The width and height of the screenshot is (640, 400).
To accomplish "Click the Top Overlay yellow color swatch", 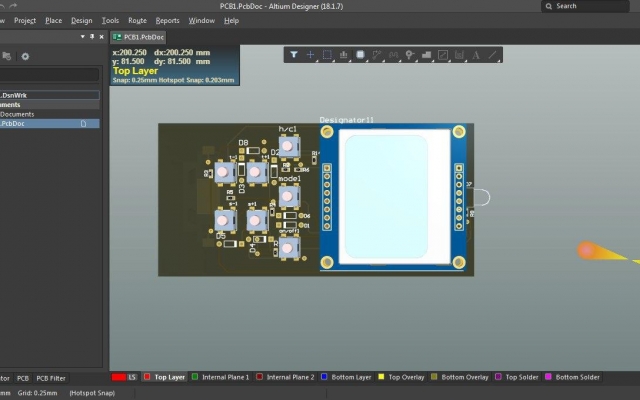I will click(x=381, y=377).
